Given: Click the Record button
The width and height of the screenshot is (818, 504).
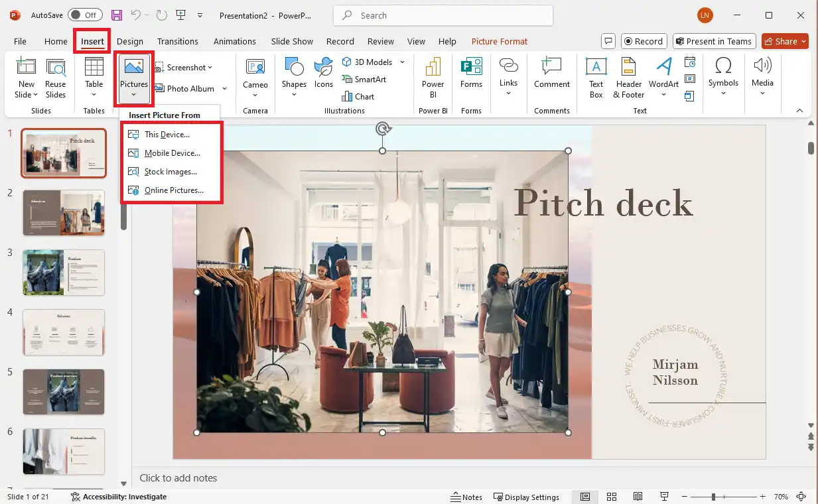Looking at the screenshot, I should (644, 41).
